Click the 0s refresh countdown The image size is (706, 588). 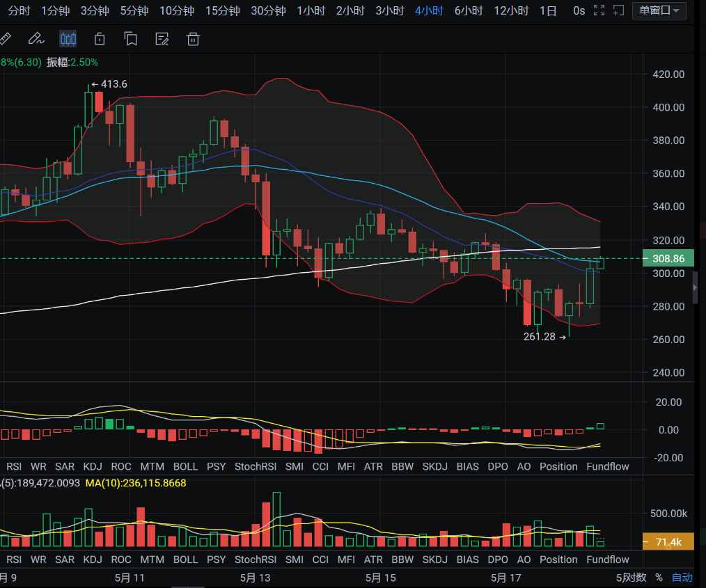tap(579, 10)
